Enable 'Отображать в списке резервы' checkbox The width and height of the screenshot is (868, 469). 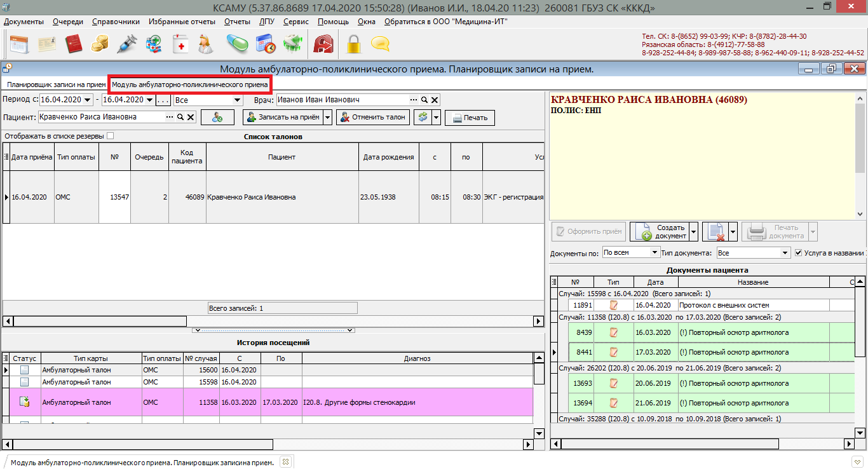111,135
